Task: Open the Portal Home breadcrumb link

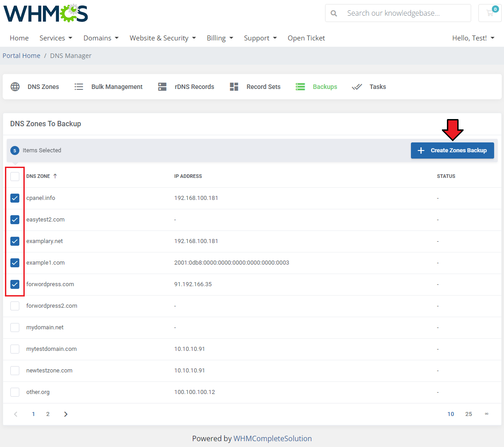Action: pos(22,56)
